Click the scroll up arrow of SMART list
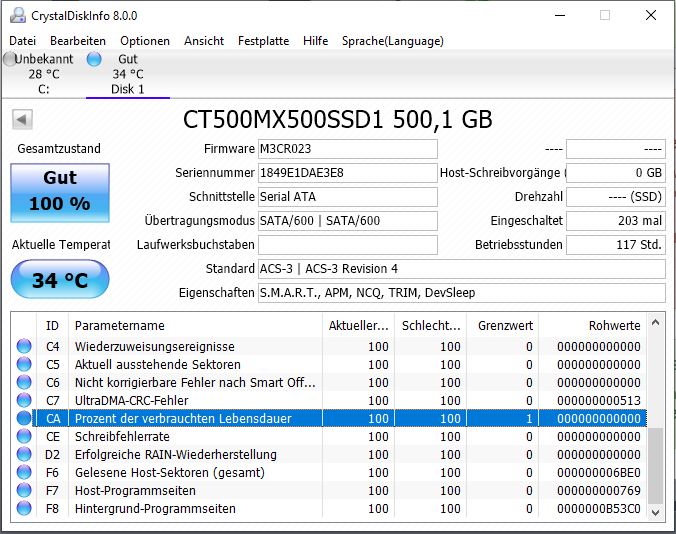Viewport: 676px width, 534px height. pyautogui.click(x=655, y=322)
